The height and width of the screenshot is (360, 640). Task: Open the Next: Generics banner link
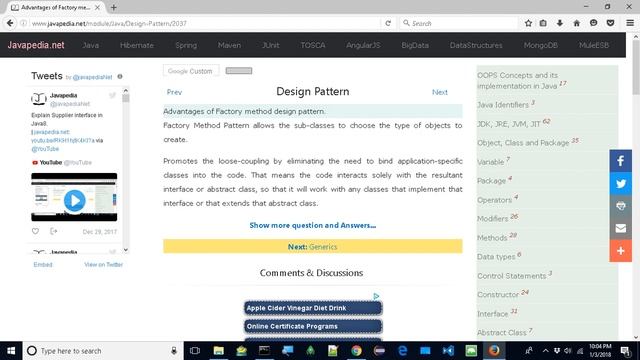tap(313, 247)
